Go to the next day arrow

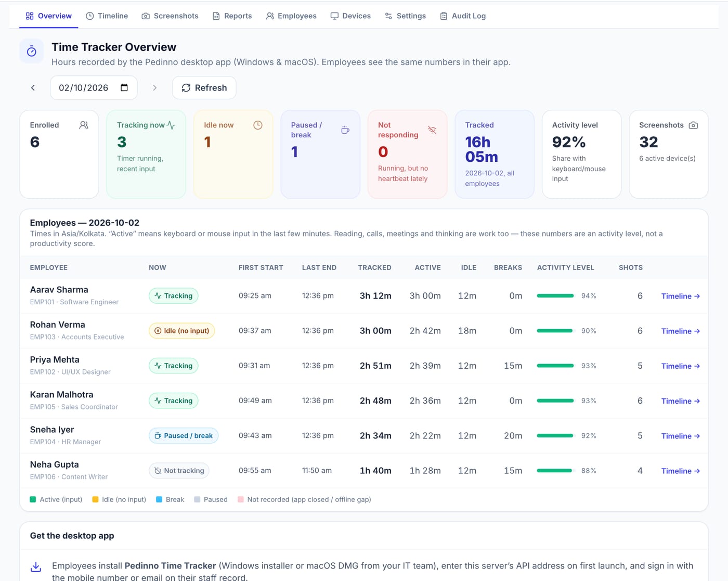tap(154, 88)
